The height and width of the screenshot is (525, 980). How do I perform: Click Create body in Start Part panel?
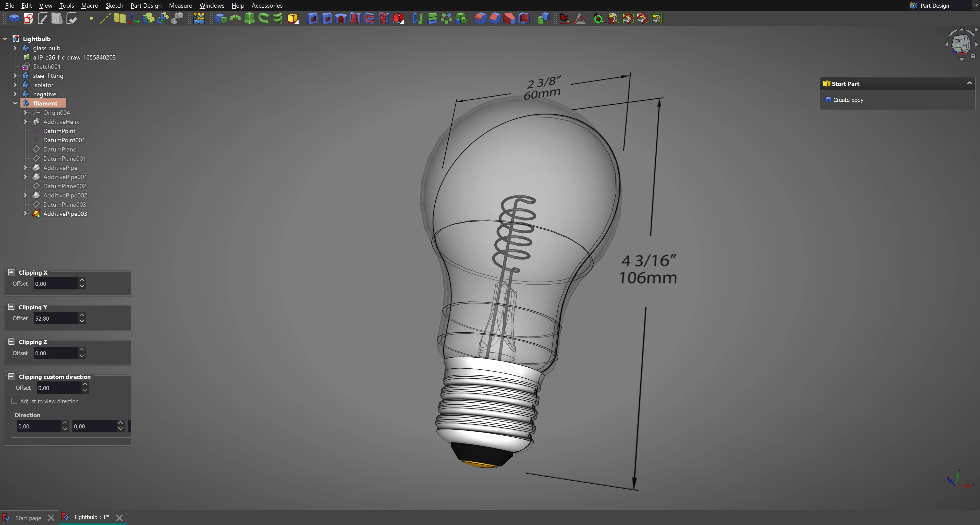pyautogui.click(x=848, y=100)
